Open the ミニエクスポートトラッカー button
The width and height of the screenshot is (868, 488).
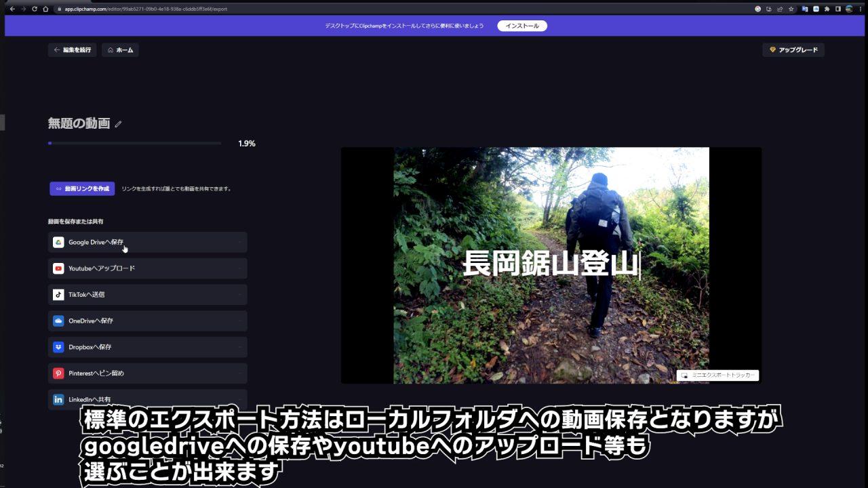click(x=717, y=375)
